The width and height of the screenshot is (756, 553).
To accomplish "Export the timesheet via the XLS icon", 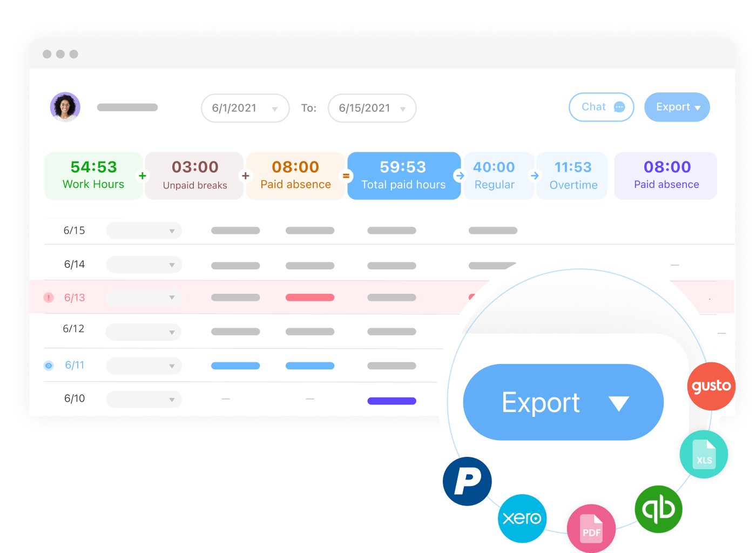I will point(703,454).
